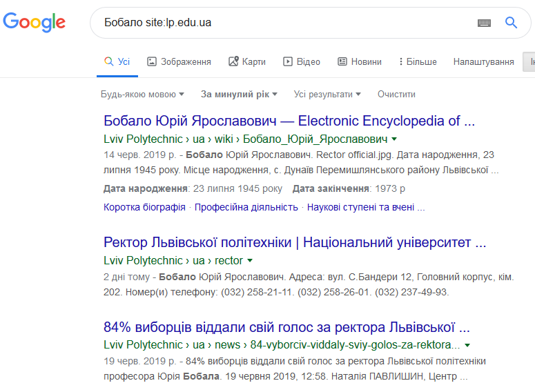Click the Зображення picture icon
The width and height of the screenshot is (535, 392).
(151, 61)
